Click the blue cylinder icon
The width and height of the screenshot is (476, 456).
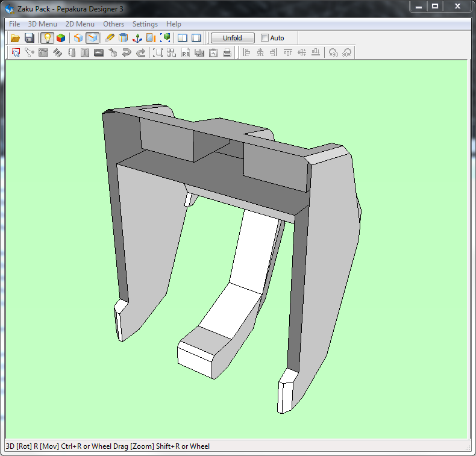(x=124, y=38)
